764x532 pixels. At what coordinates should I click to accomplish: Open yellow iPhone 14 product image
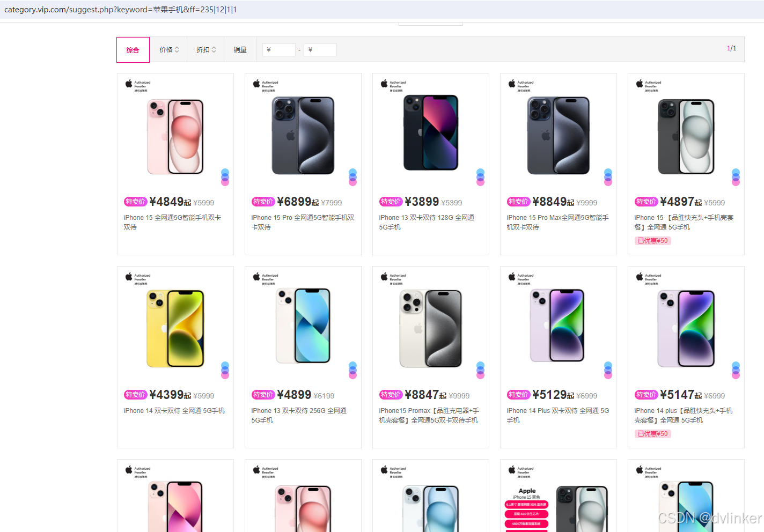click(175, 329)
